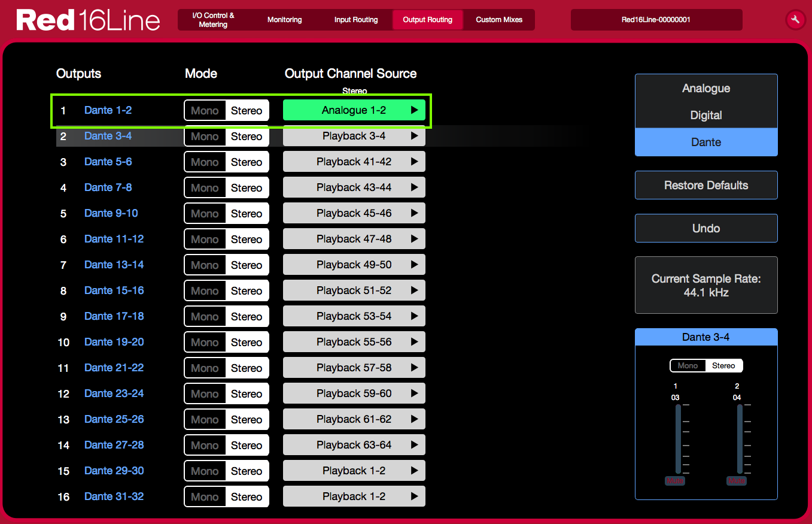Set Dante 3-4 row mode to Stereo
The height and width of the screenshot is (524, 812).
[247, 136]
